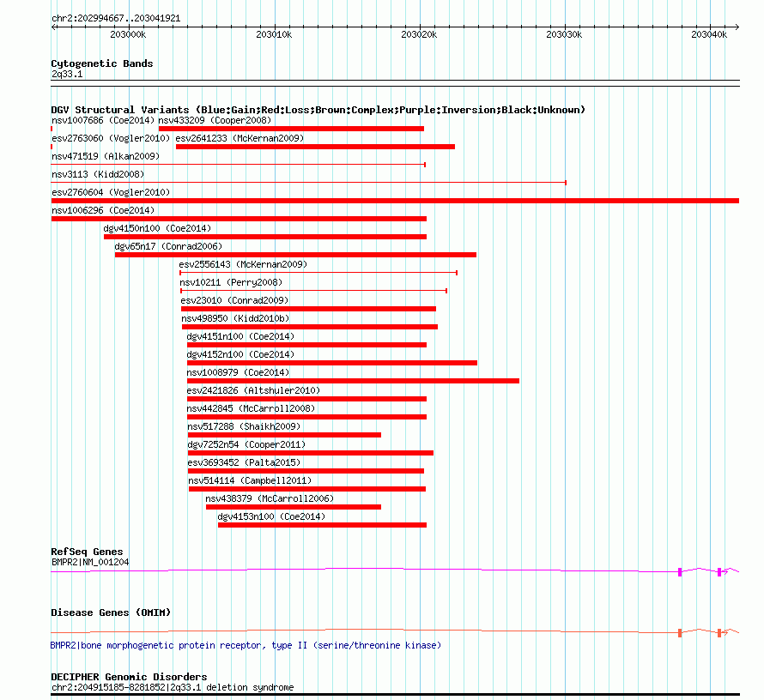Click the nsv471519 (Alkan2009) variant line
The image size is (764, 700).
click(x=239, y=165)
